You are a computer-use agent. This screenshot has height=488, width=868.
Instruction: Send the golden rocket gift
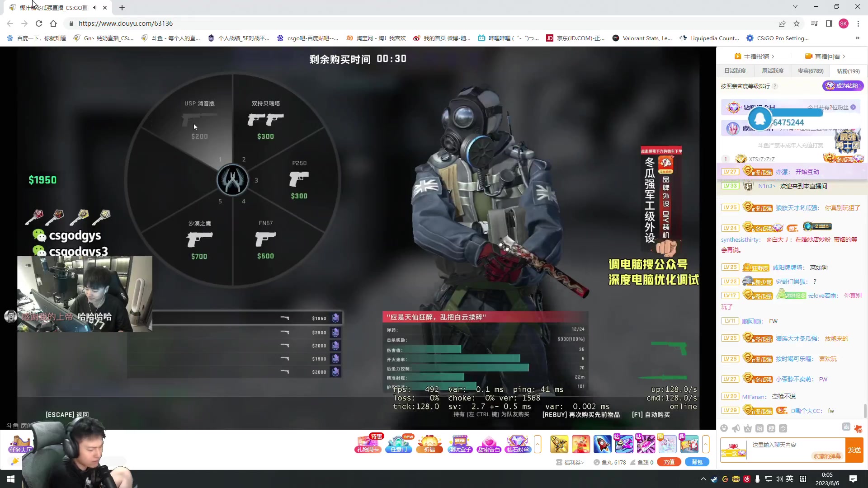559,444
